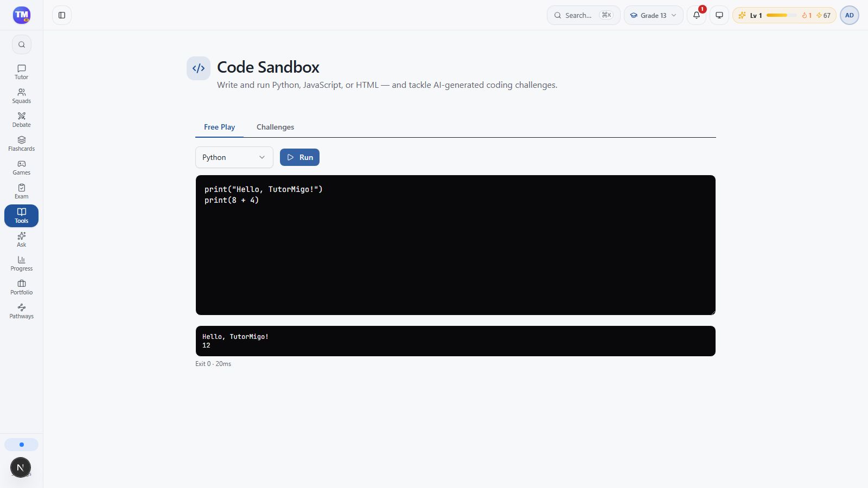Open Portfolio in sidebar

21,287
